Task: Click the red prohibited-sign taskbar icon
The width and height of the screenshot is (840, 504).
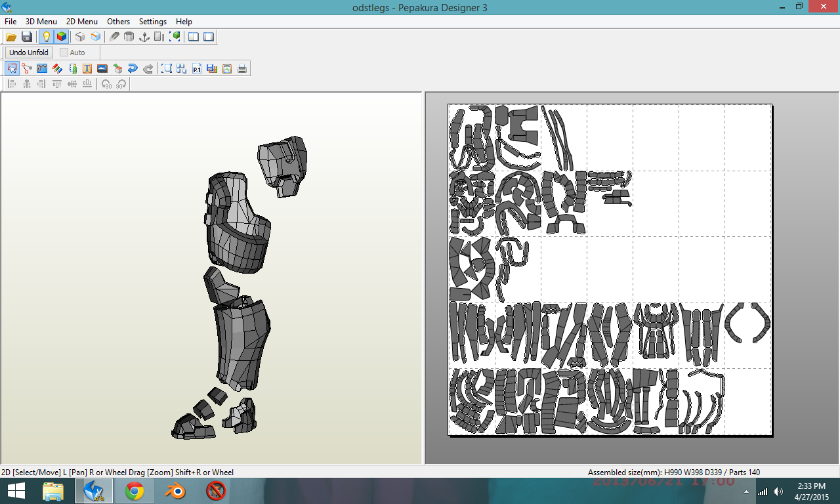Action: pos(216,491)
